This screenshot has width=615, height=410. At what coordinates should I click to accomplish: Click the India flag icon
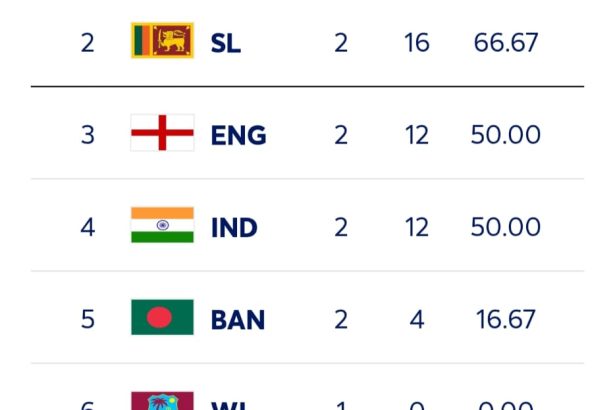[x=162, y=225]
